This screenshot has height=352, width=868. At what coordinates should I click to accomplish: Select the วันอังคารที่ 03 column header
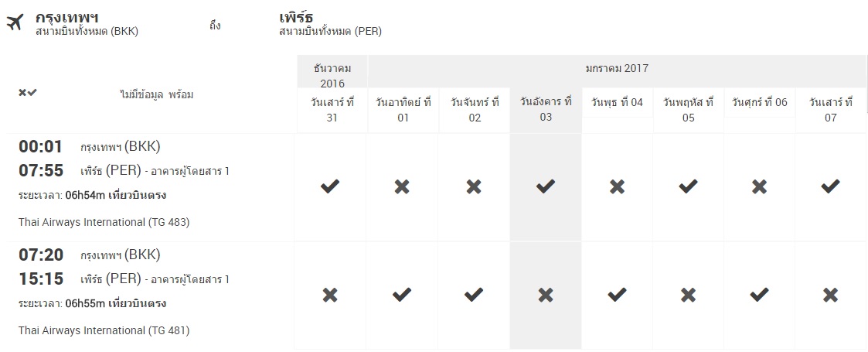[546, 110]
